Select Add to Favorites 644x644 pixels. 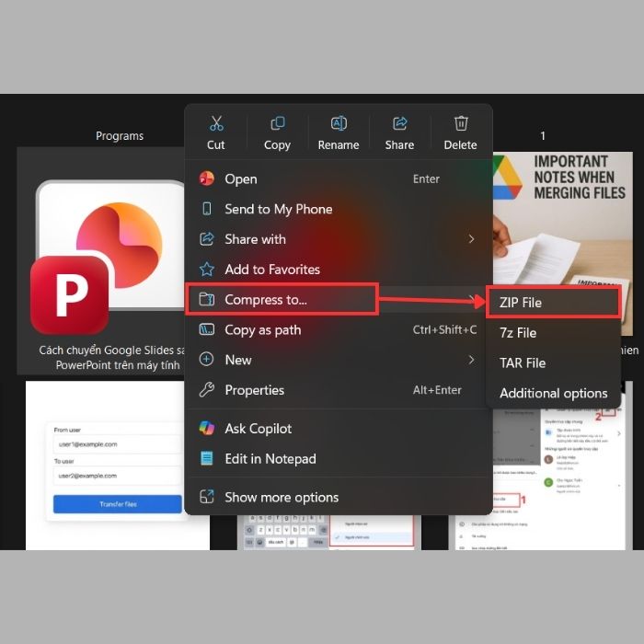[x=339, y=270]
